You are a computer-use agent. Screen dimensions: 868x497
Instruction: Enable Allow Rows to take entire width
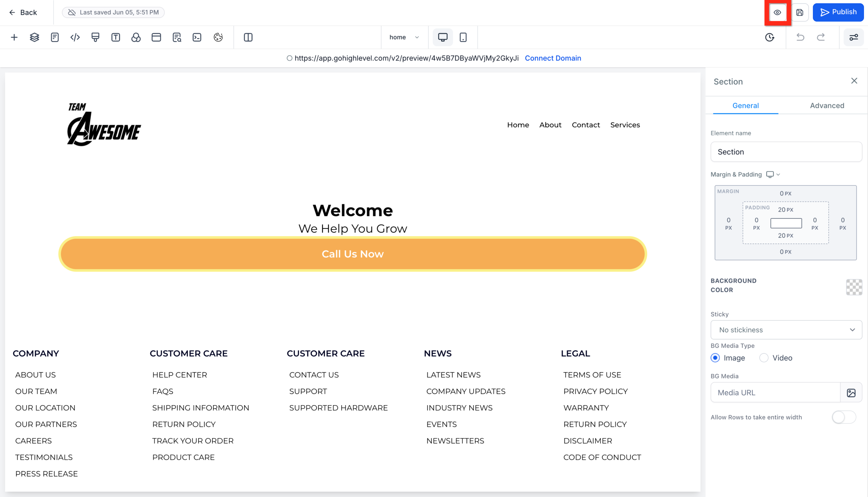[844, 417]
